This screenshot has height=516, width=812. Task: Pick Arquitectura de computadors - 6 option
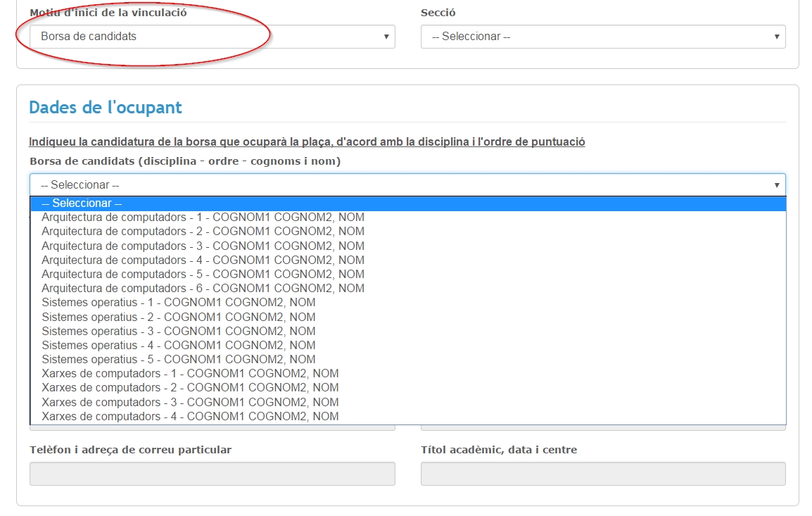[x=203, y=288]
